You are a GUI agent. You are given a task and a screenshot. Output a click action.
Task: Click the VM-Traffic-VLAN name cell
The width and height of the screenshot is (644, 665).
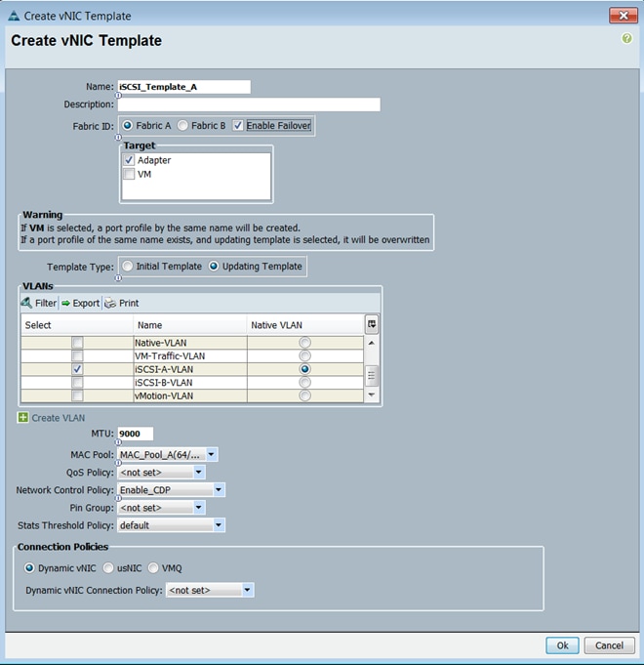point(190,355)
